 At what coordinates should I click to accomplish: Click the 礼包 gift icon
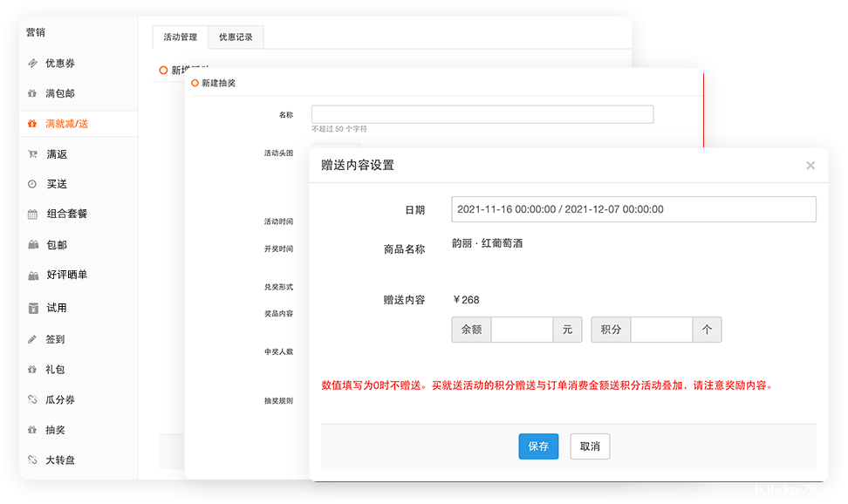point(32,370)
